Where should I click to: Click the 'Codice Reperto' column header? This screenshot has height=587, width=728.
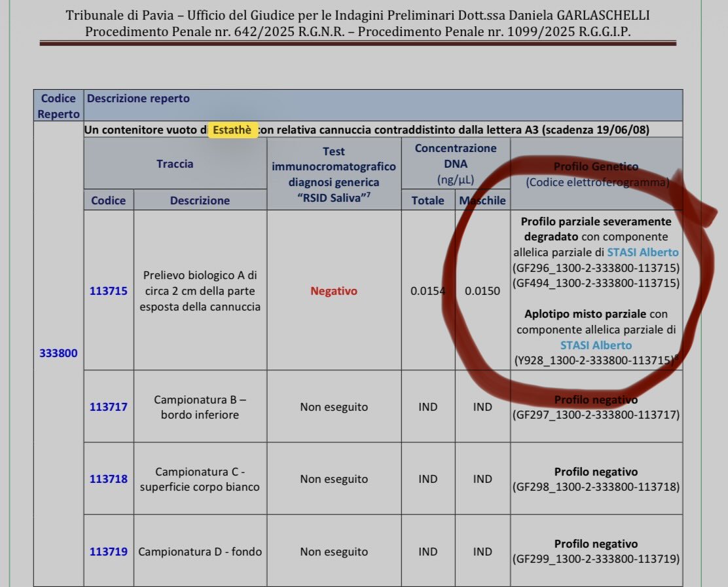coord(58,106)
